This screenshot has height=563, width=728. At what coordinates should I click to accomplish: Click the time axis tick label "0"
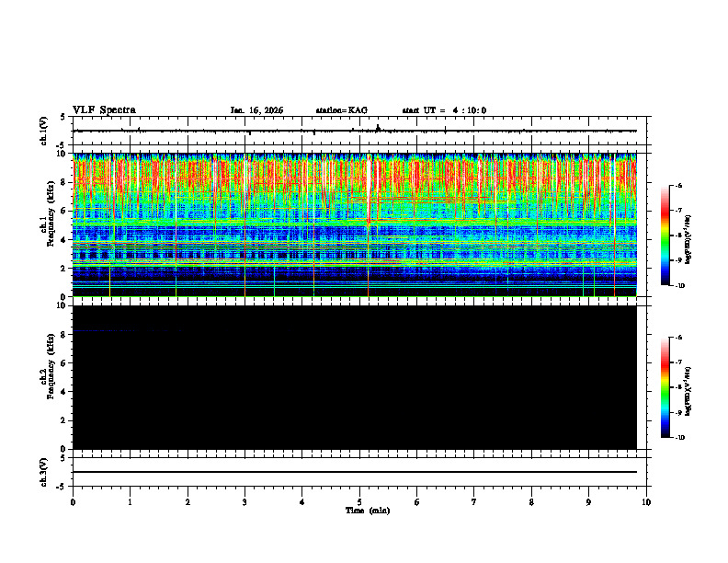73,502
